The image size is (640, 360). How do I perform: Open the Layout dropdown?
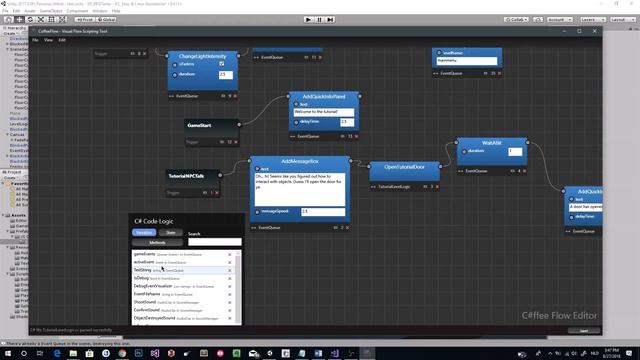click(x=623, y=20)
